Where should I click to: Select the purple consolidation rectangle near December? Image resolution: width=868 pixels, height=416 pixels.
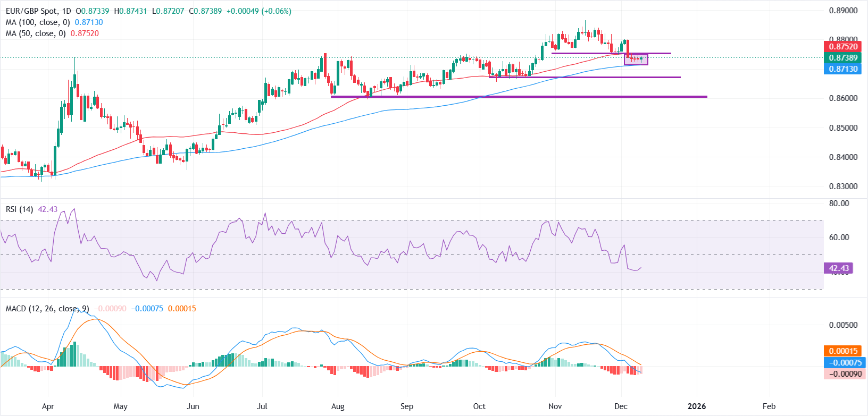pyautogui.click(x=636, y=60)
